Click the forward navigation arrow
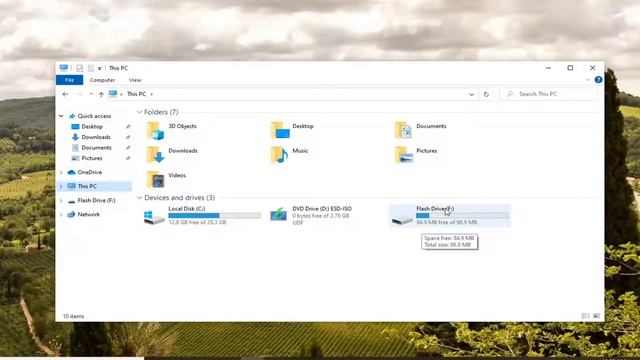 pyautogui.click(x=80, y=94)
